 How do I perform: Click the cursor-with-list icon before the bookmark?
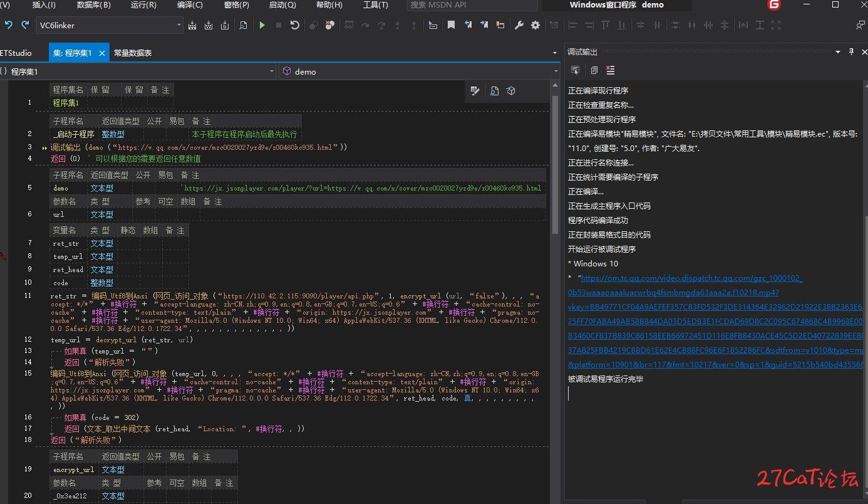[433, 26]
